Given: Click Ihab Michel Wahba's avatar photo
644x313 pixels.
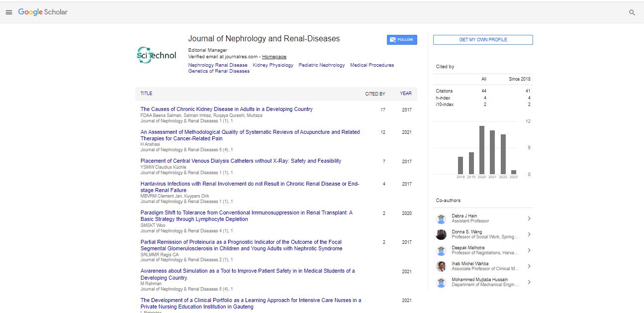Looking at the screenshot, I should click(x=441, y=266).
